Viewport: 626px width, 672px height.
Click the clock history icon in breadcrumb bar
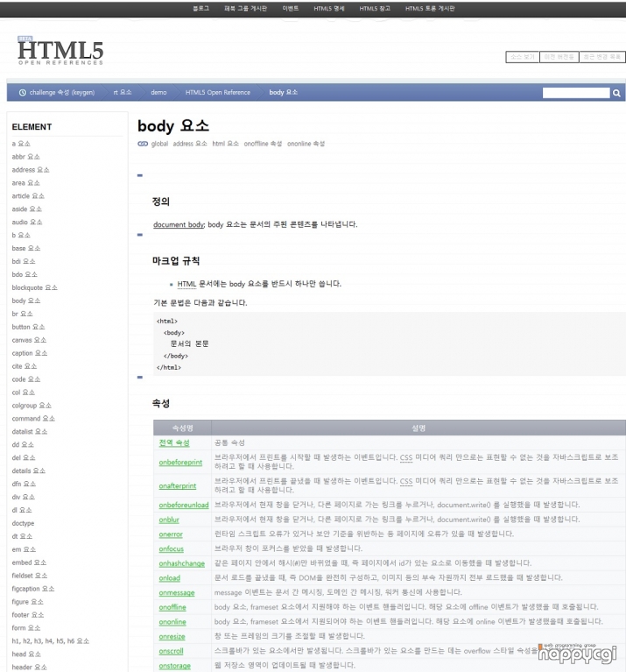click(x=22, y=93)
